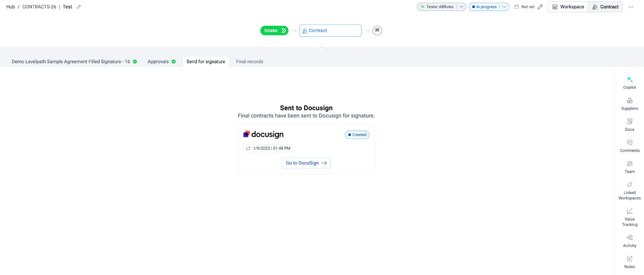Click the Hub breadcrumb link

click(10, 7)
